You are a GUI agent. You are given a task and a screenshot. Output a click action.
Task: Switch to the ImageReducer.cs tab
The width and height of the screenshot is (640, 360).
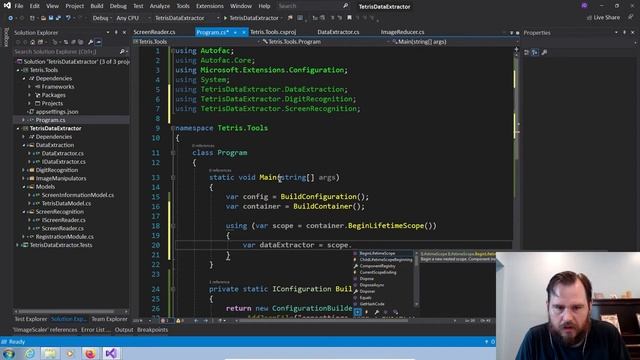(x=402, y=32)
